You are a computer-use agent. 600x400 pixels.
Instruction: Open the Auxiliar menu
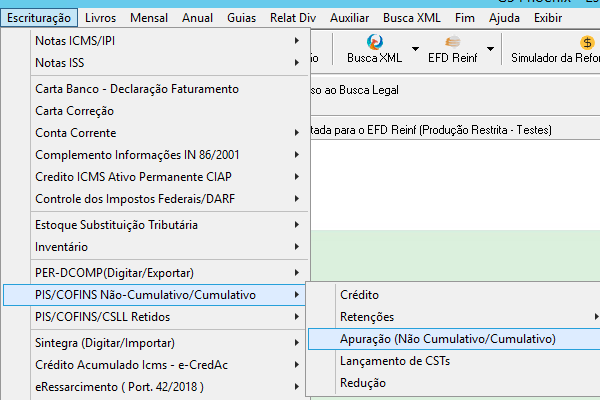tap(350, 18)
